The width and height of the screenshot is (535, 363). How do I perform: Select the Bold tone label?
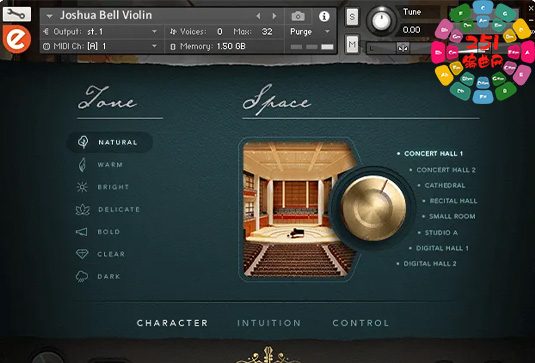[109, 232]
